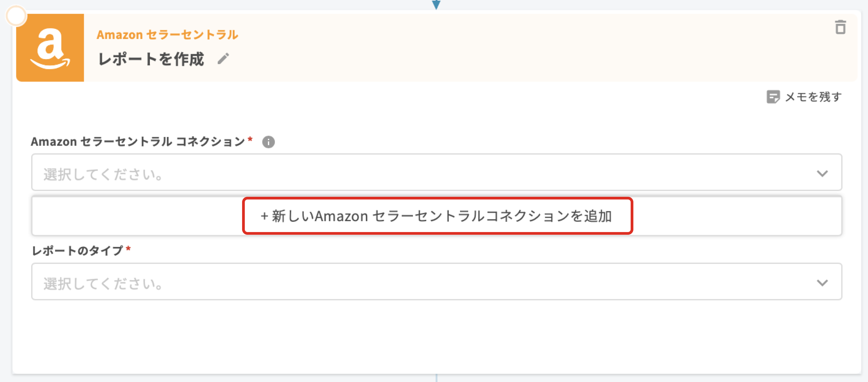The height and width of the screenshot is (382, 868).
Task: Click the blue arrow connector above the step
Action: click(436, 4)
